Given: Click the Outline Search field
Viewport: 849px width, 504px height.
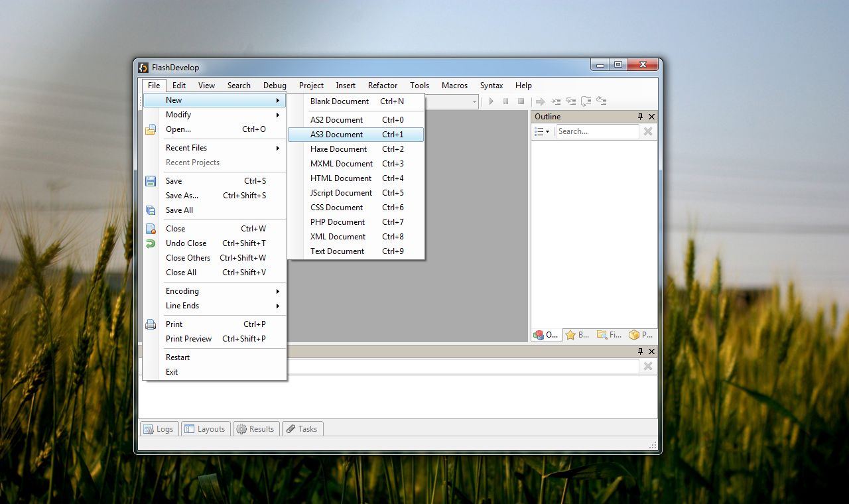Looking at the screenshot, I should [597, 131].
